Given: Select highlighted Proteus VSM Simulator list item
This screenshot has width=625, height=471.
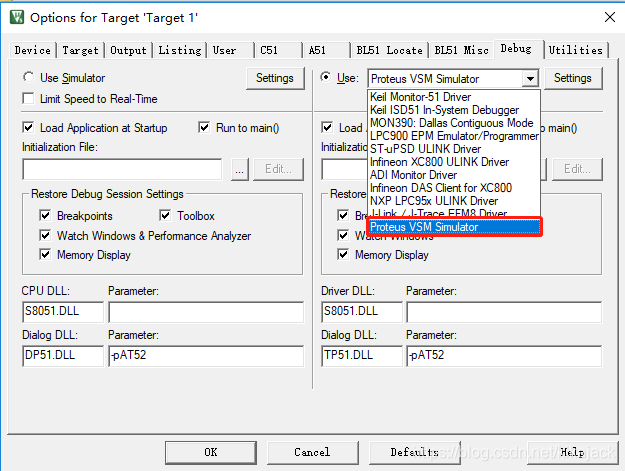Looking at the screenshot, I should [x=454, y=227].
